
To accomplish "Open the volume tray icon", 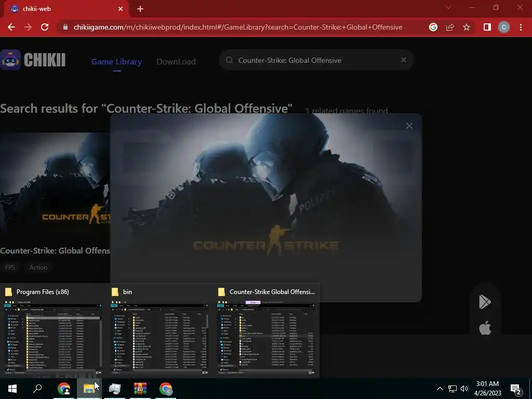I will 464,389.
